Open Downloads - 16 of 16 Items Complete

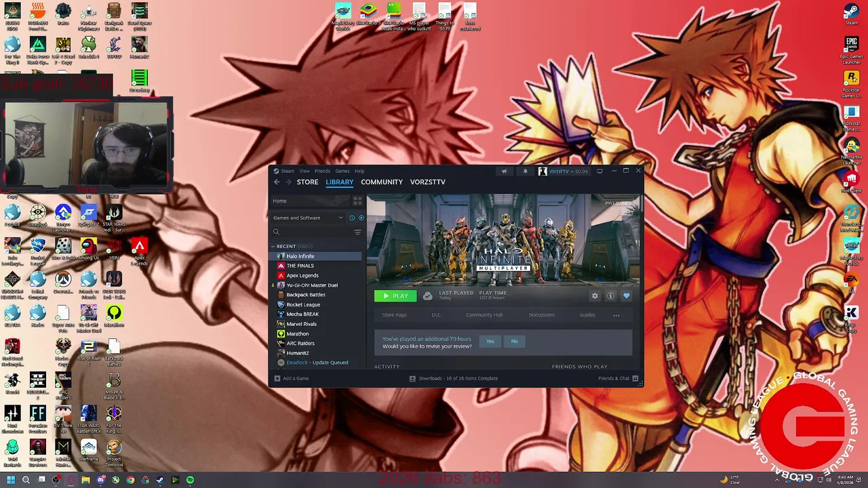453,378
